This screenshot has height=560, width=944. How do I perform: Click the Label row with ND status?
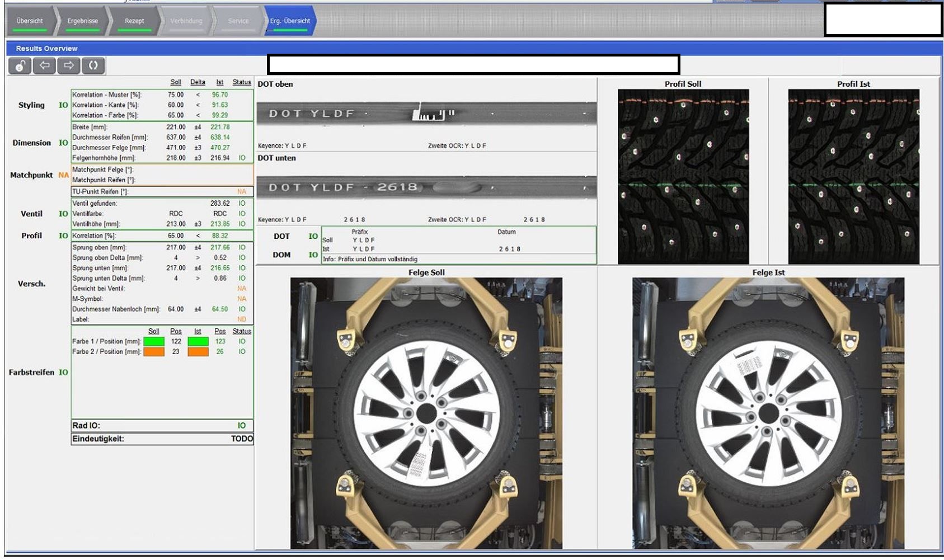pyautogui.click(x=162, y=319)
